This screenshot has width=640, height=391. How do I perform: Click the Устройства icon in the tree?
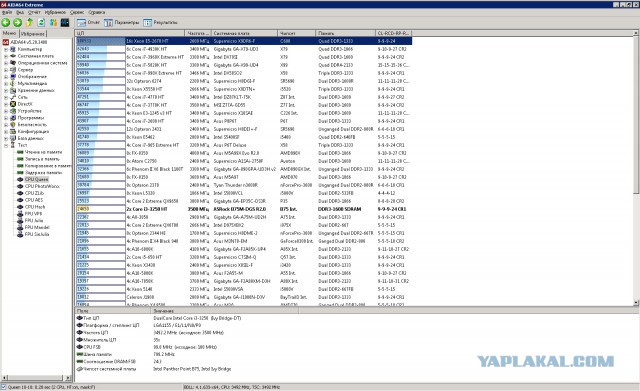[13, 111]
